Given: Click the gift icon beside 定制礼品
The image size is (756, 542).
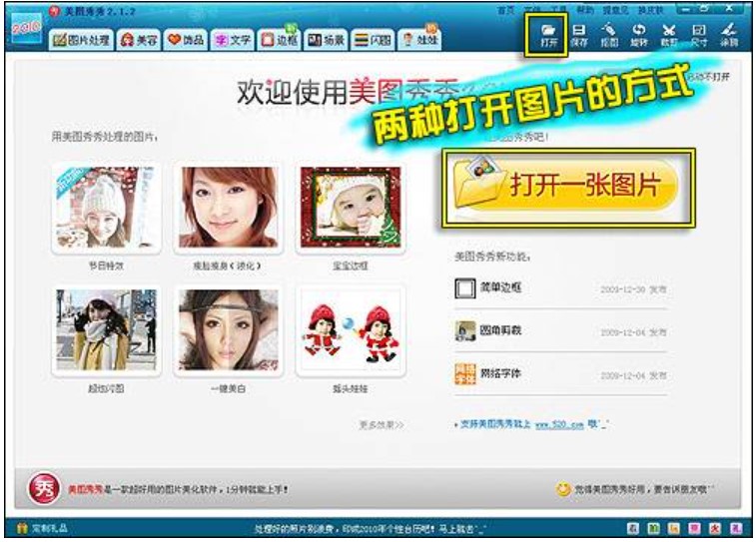Looking at the screenshot, I should [x=22, y=528].
